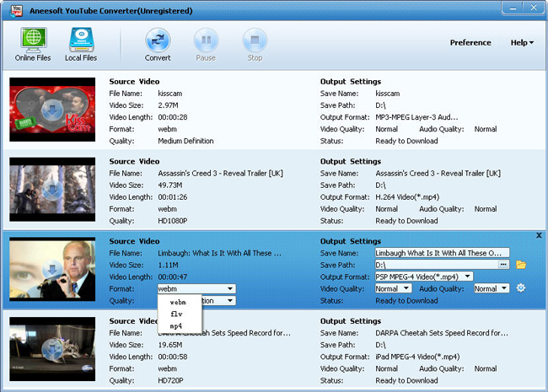The image size is (548, 392).
Task: Click video size '19.65M'
Action: click(x=169, y=345)
